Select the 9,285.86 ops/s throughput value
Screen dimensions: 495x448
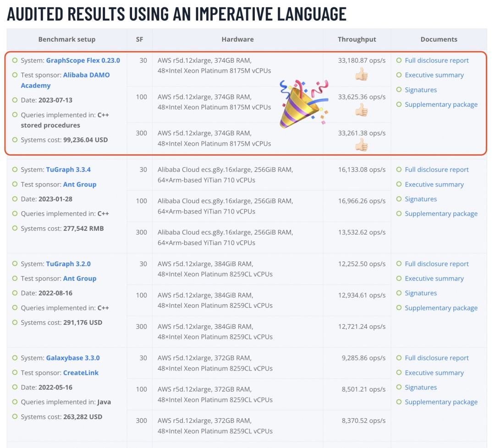tap(363, 358)
